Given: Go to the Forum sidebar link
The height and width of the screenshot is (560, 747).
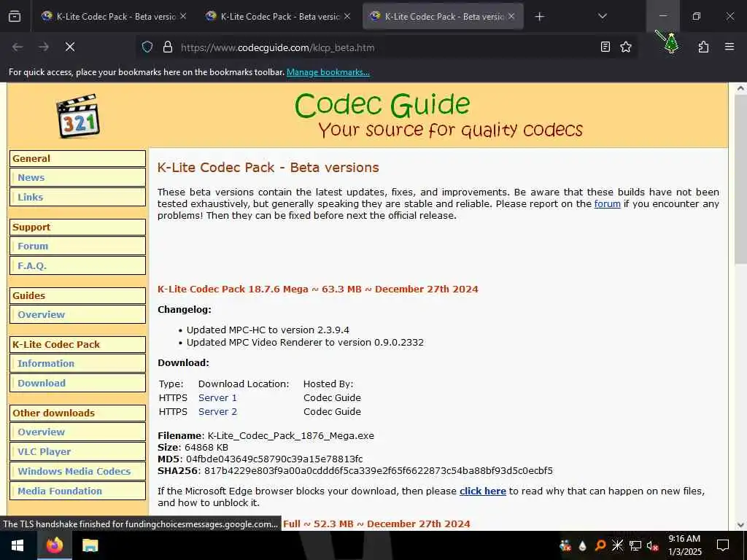Looking at the screenshot, I should tap(33, 246).
